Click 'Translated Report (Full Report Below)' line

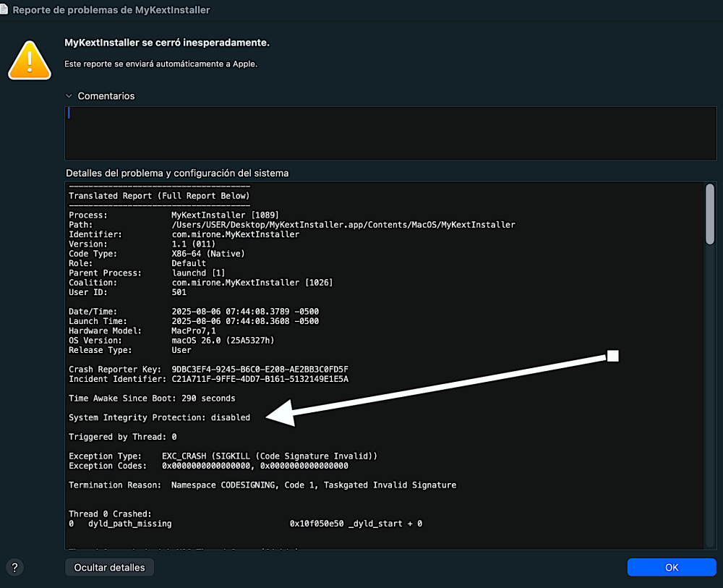click(159, 196)
